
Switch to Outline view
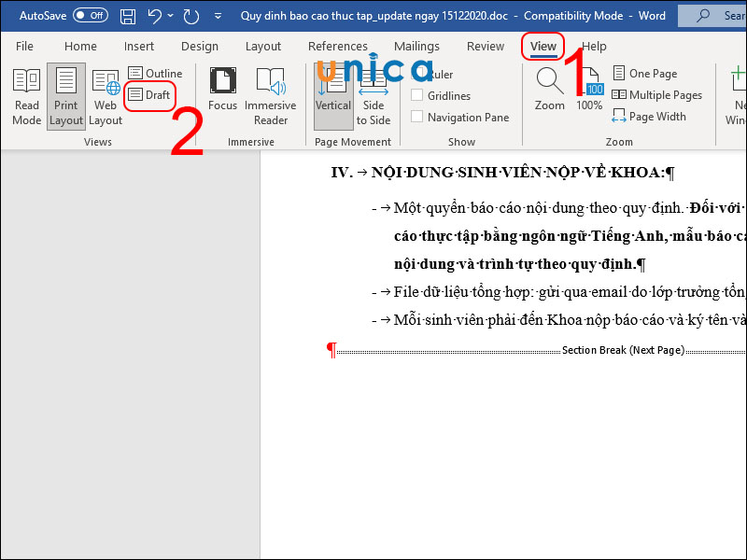tap(155, 73)
